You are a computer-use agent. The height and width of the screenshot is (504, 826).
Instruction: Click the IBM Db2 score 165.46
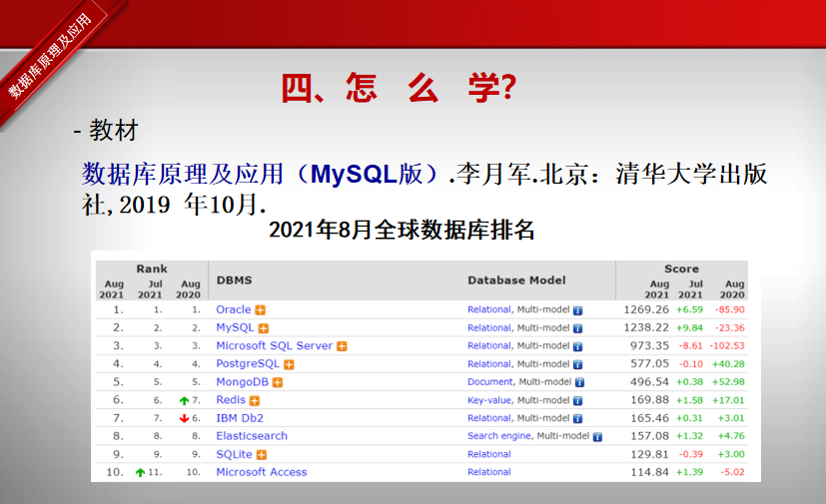pos(649,418)
